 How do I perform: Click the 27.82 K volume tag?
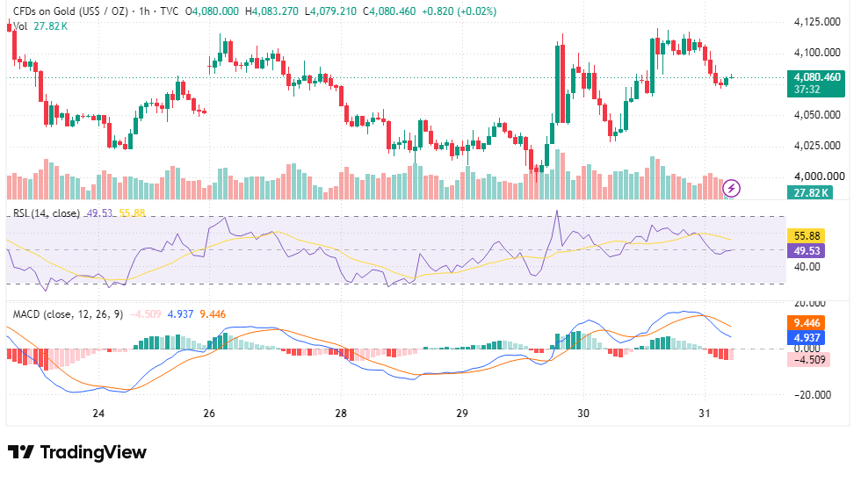tap(810, 192)
